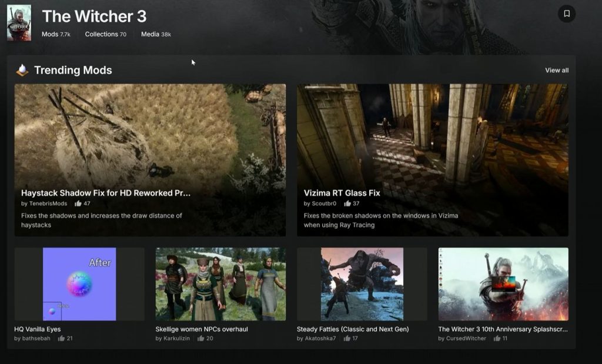Open the Skellige women NPCs thumbnail
The image size is (602, 364).
click(221, 284)
